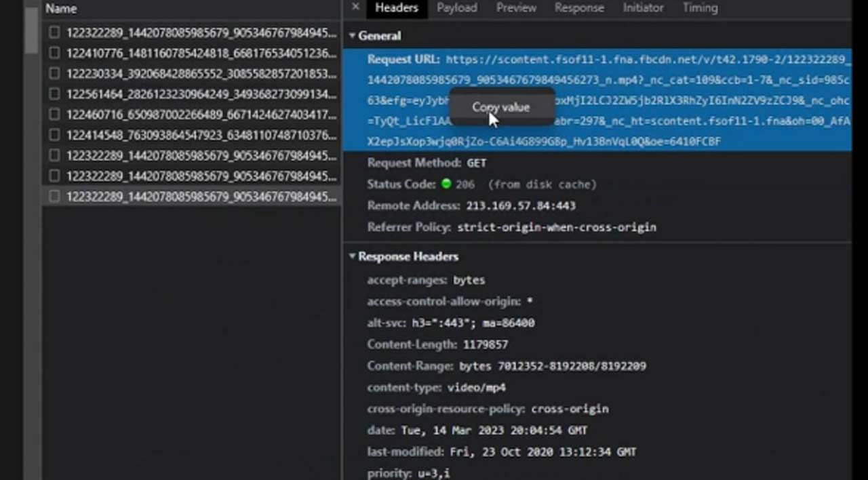Select the Timing tab

pos(700,8)
